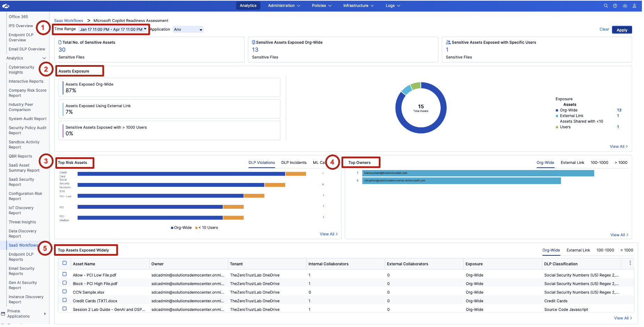The width and height of the screenshot is (644, 327).
Task: Select the Credit Cards (TXT).docx row checkbox
Action: click(x=64, y=300)
